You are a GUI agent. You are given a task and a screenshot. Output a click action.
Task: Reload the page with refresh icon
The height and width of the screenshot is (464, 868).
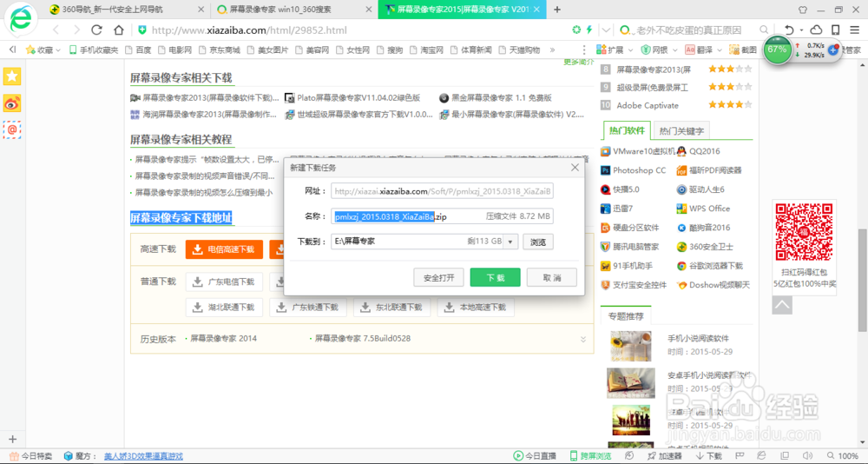tap(97, 30)
